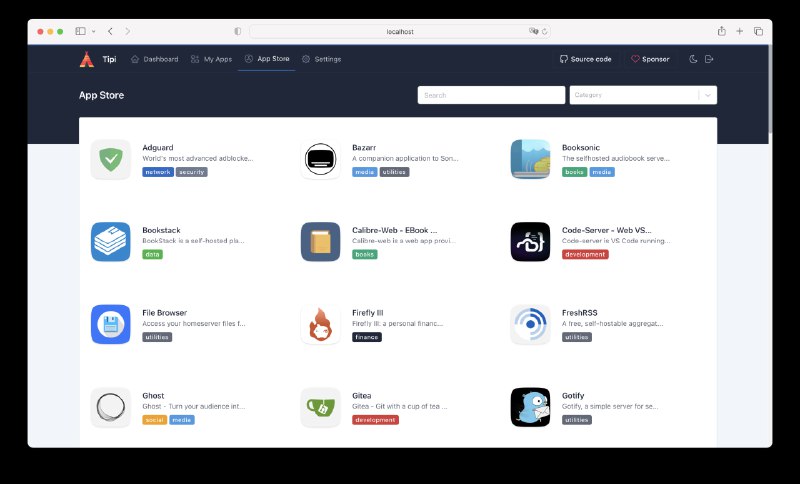This screenshot has height=484, width=800.
Task: Select the Gotify gopher icon
Action: [x=530, y=407]
